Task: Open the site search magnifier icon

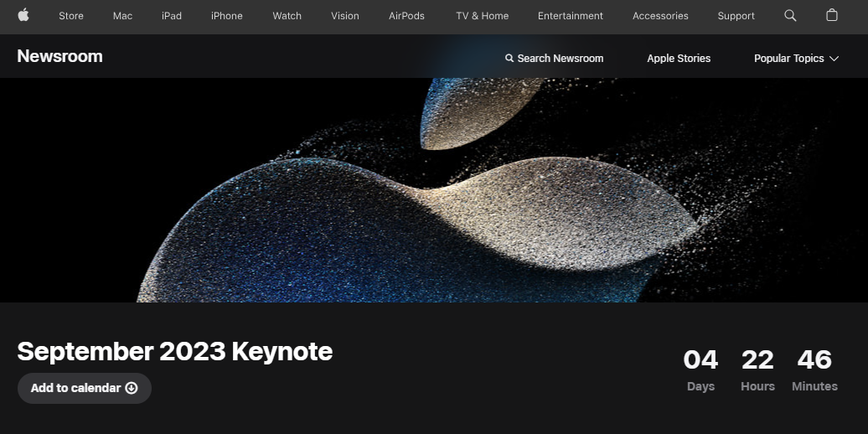Action: pos(791,15)
